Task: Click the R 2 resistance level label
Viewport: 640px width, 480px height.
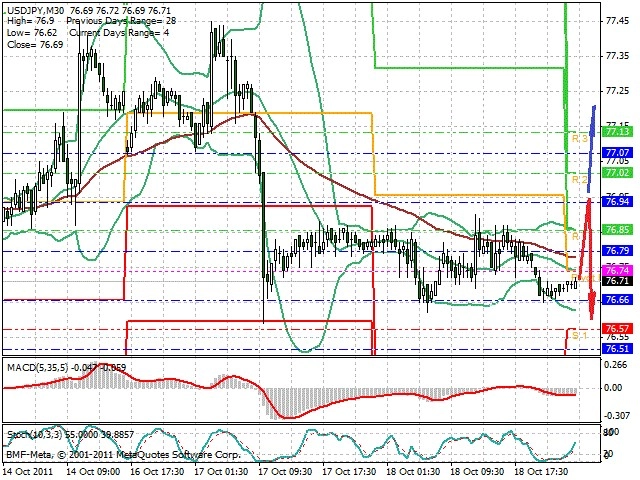Action: [x=579, y=180]
